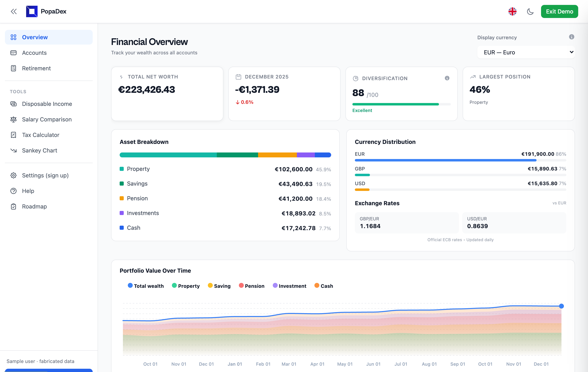Open Overview in the sidebar
This screenshot has height=372, width=588.
tap(49, 37)
